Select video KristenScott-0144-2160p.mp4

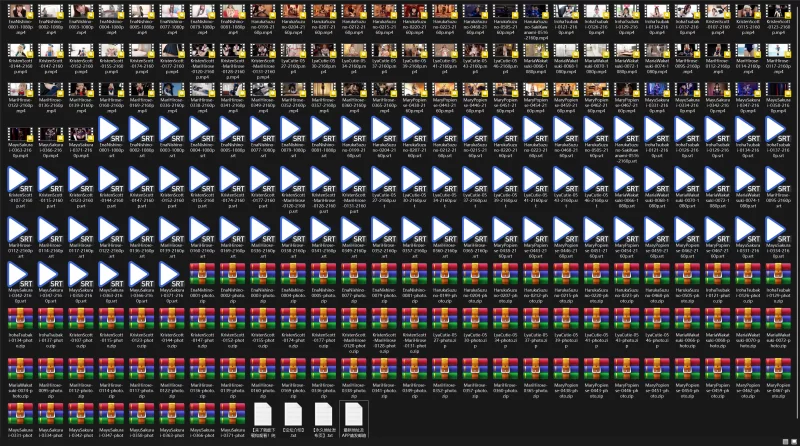pyautogui.click(x=20, y=59)
